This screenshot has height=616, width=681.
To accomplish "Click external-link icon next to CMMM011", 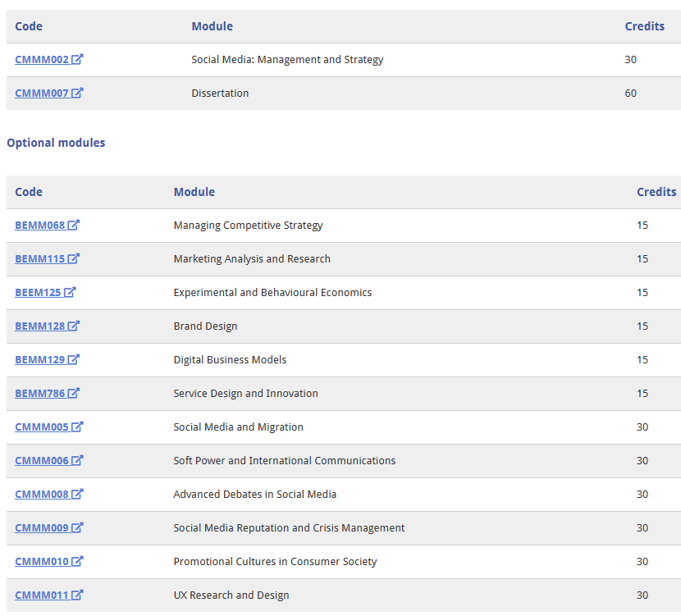I will (x=77, y=595).
